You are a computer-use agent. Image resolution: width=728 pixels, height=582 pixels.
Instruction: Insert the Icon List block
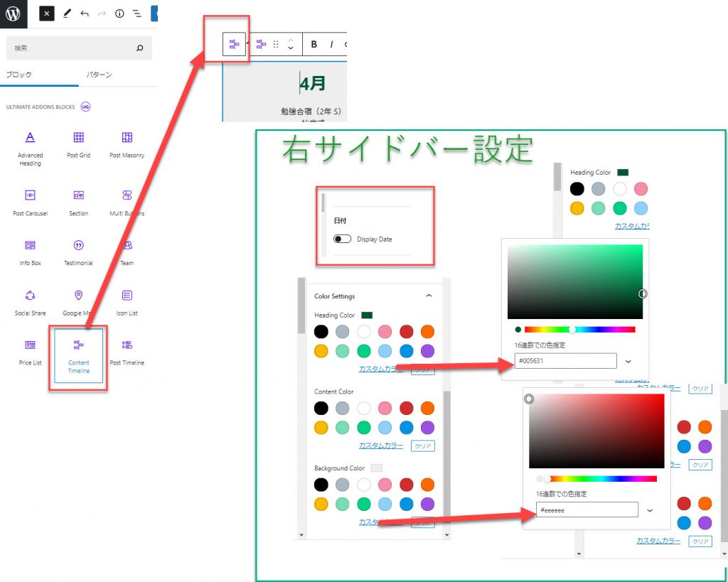(127, 303)
